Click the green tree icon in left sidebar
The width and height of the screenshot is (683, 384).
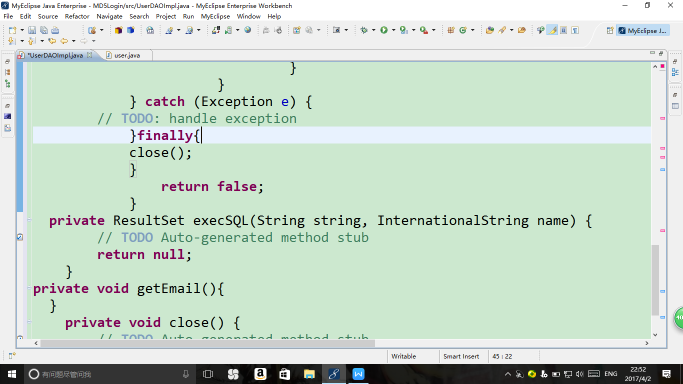7,84
